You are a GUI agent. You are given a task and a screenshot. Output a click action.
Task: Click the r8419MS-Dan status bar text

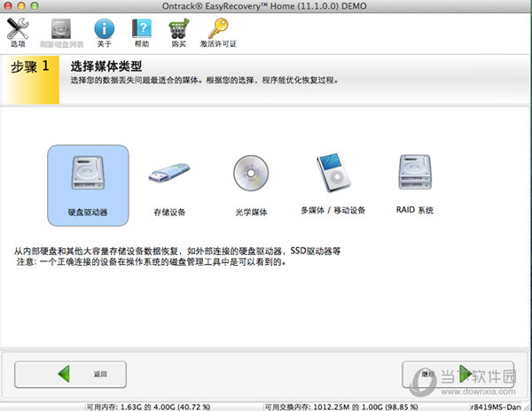pos(496,407)
